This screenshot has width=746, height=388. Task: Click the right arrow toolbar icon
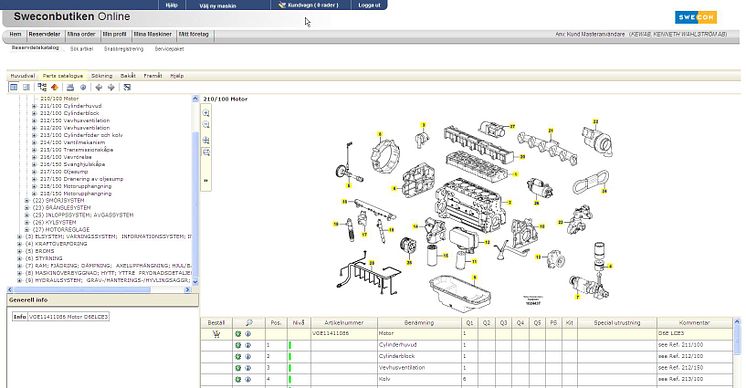[111, 87]
